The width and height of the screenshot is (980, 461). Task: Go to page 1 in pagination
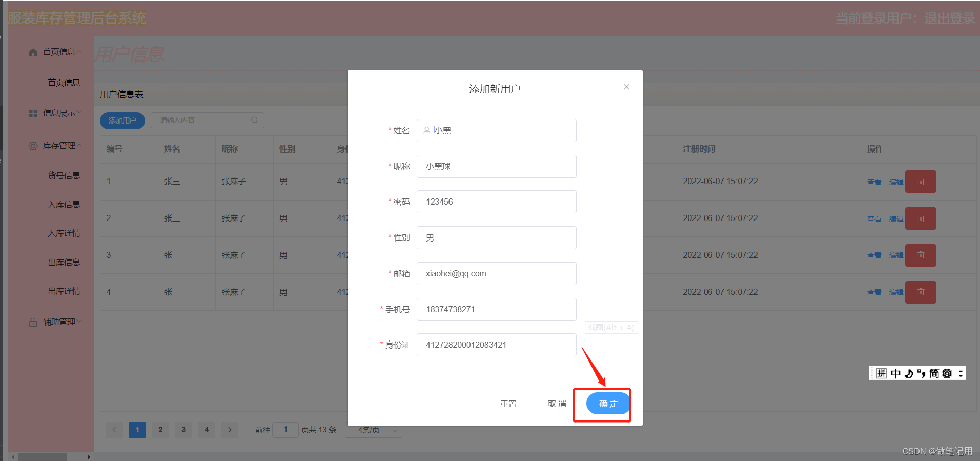click(137, 430)
